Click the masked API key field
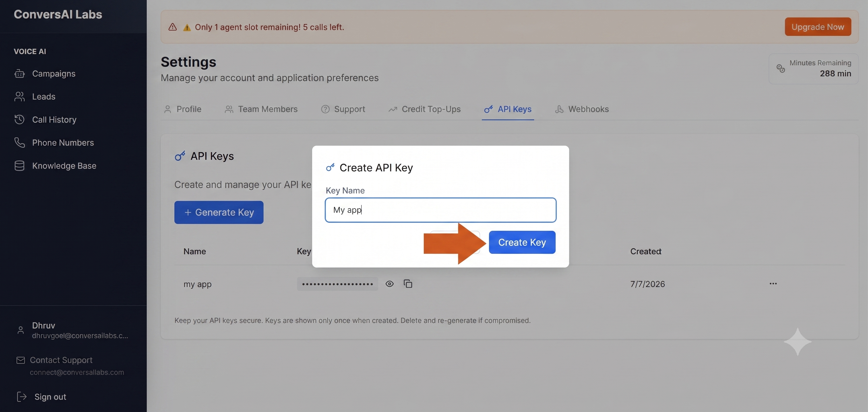The height and width of the screenshot is (412, 868). pos(337,284)
